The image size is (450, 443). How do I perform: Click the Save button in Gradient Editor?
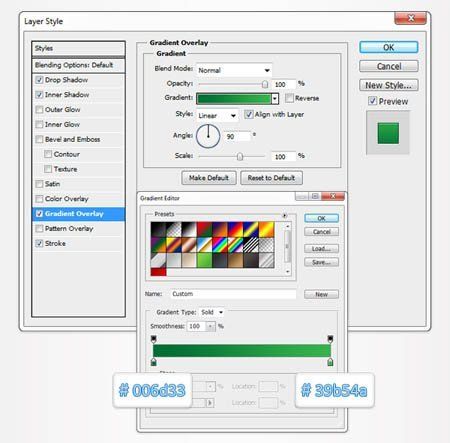tap(321, 262)
